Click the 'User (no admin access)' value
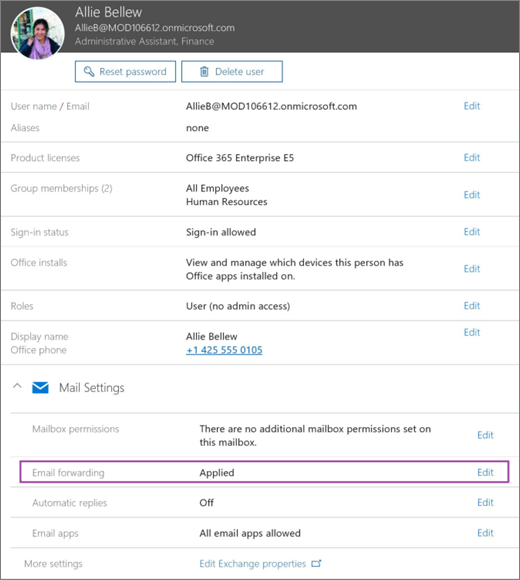 (238, 306)
